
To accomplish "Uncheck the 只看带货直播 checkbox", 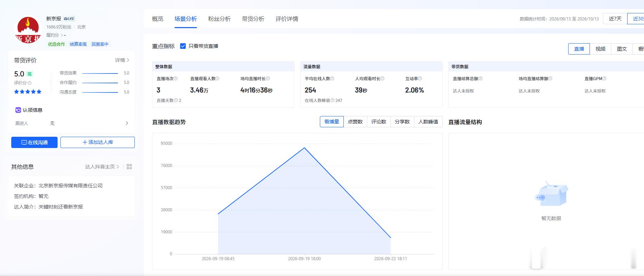I will pyautogui.click(x=183, y=46).
